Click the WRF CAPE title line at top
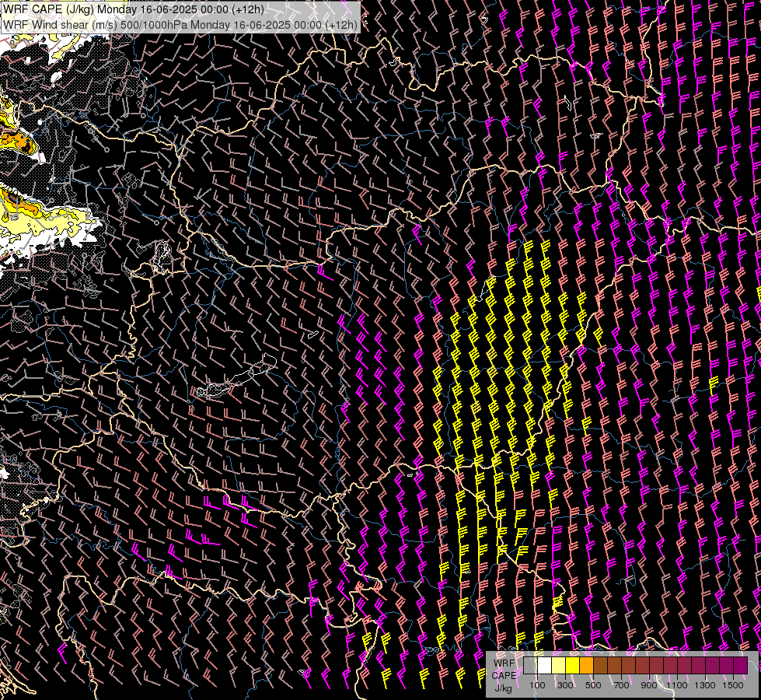Image resolution: width=761 pixels, height=700 pixels. point(132,9)
